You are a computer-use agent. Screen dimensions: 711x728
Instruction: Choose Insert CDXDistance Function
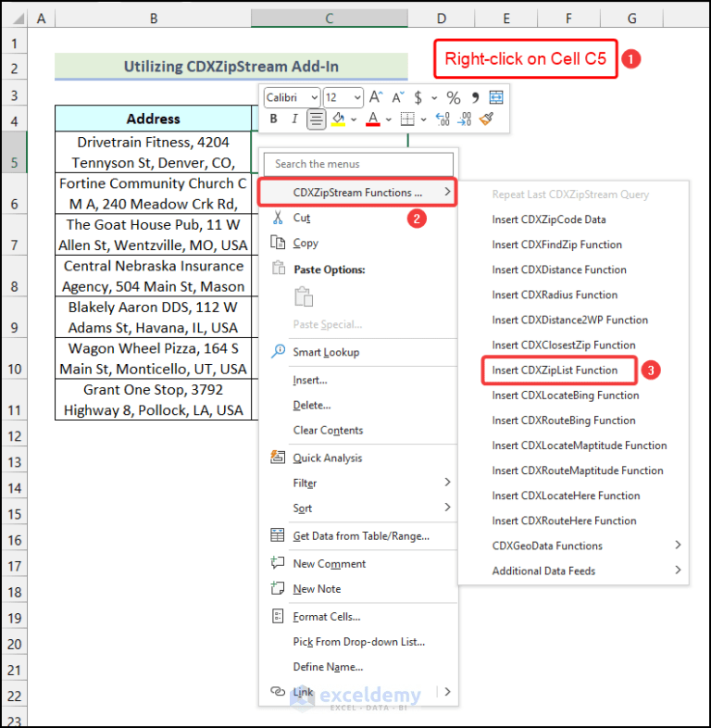coord(559,270)
